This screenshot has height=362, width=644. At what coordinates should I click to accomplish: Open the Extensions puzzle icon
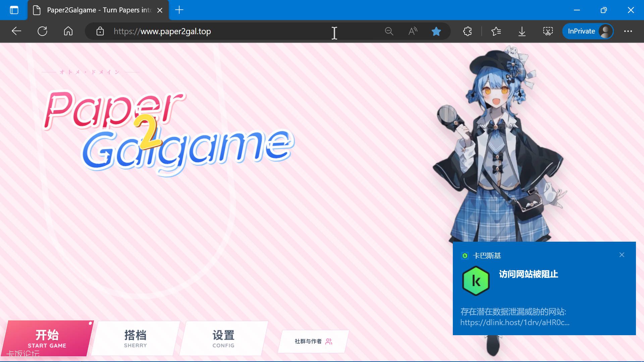[x=467, y=31]
